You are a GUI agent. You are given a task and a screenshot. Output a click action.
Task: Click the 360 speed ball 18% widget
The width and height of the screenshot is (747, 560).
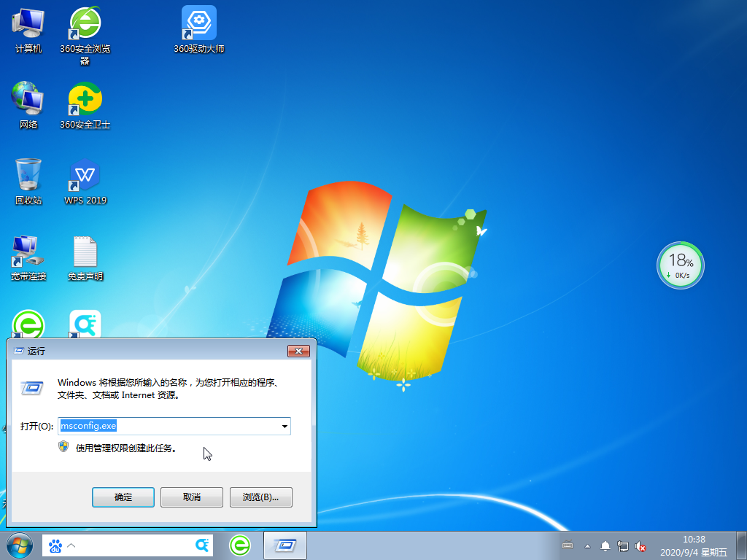point(680,265)
